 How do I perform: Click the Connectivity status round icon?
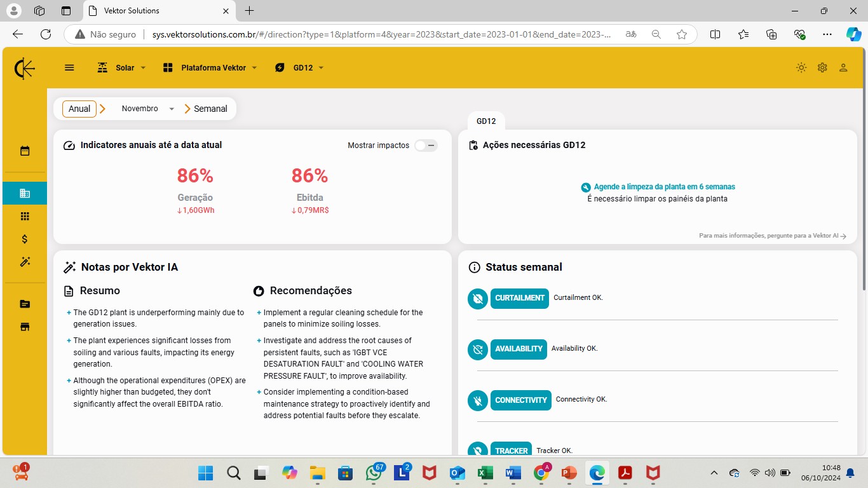click(478, 400)
